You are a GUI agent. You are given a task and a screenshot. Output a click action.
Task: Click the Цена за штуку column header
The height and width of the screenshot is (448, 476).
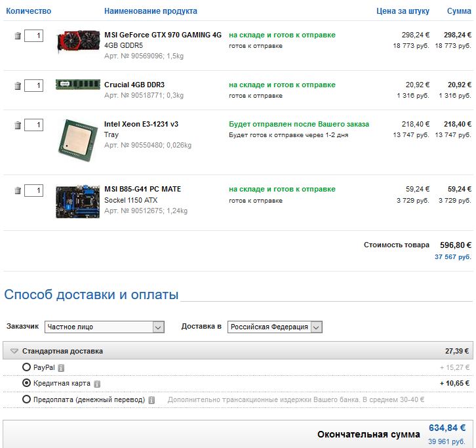tap(403, 11)
